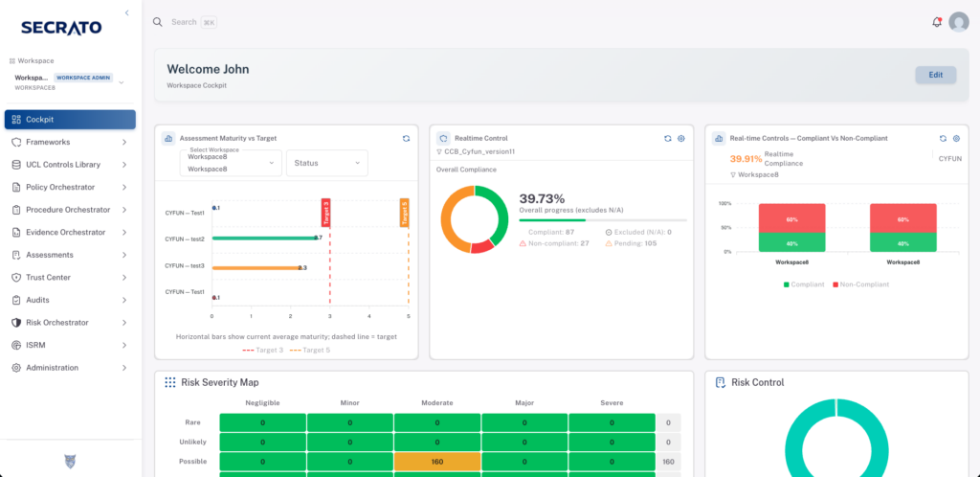Click the Realtime Control shield icon
980x477 pixels.
pos(443,138)
